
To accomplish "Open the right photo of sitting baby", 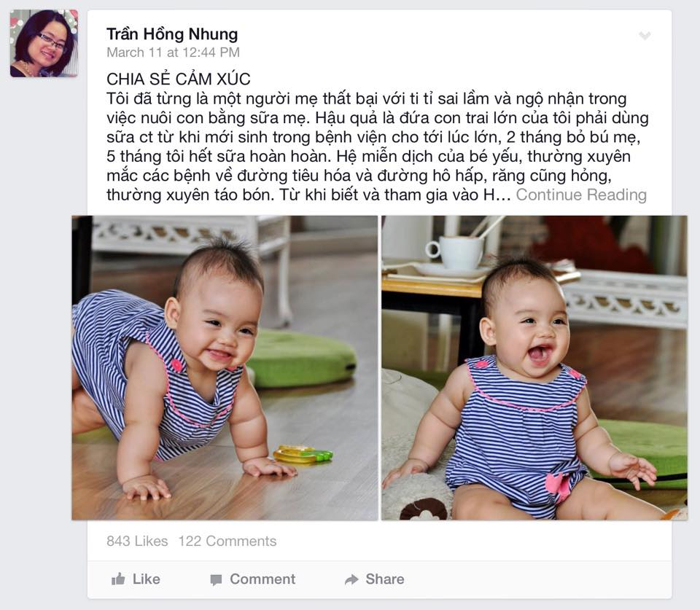I will (534, 368).
